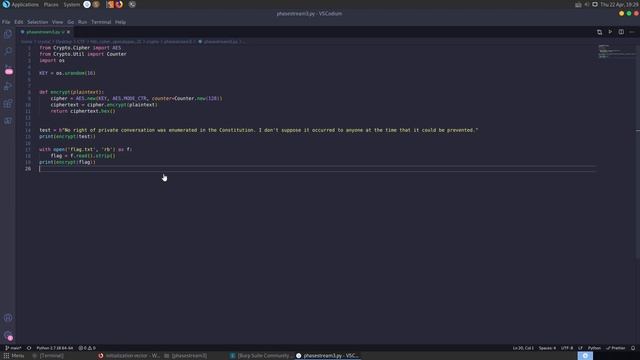Open the Help menu
Image resolution: width=640 pixels, height=360 pixels.
pyautogui.click(x=120, y=22)
